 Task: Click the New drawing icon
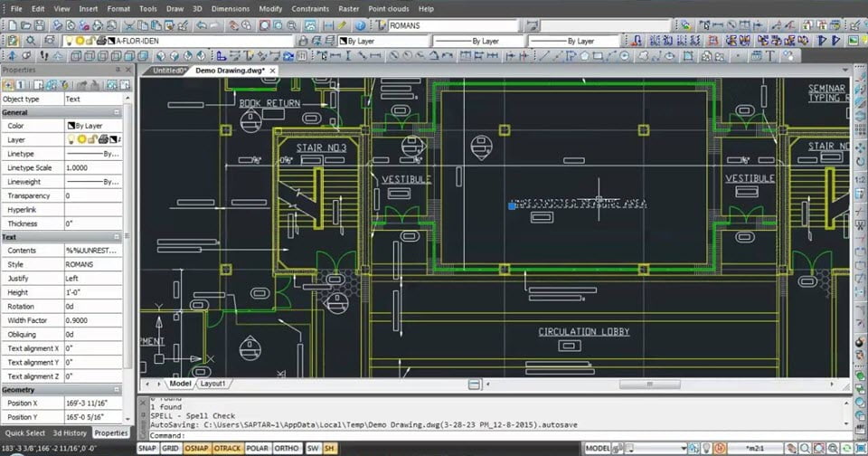tap(12, 25)
